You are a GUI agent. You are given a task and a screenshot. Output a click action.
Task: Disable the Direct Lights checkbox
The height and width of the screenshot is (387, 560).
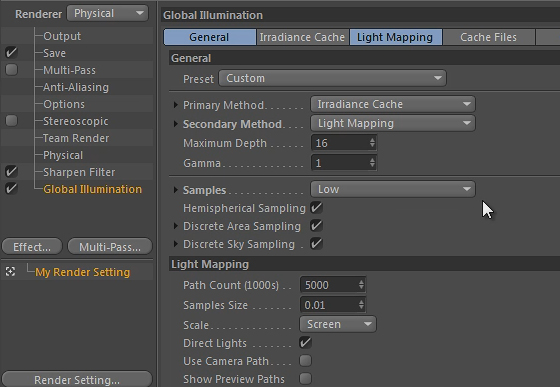point(305,342)
